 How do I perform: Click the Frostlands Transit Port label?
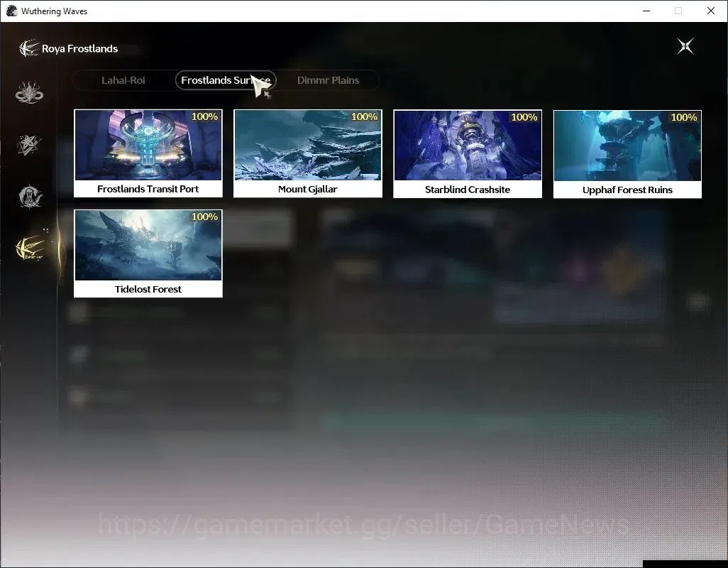pyautogui.click(x=148, y=189)
